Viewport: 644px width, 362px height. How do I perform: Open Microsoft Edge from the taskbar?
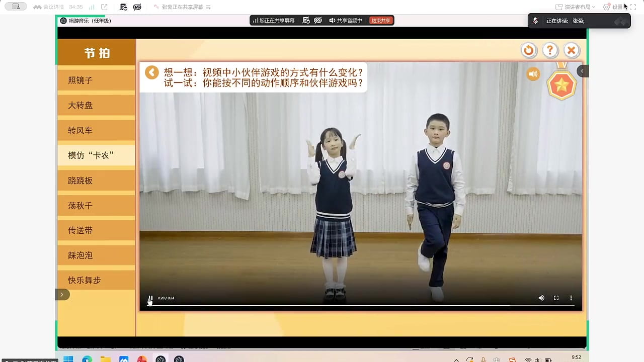[x=87, y=359]
